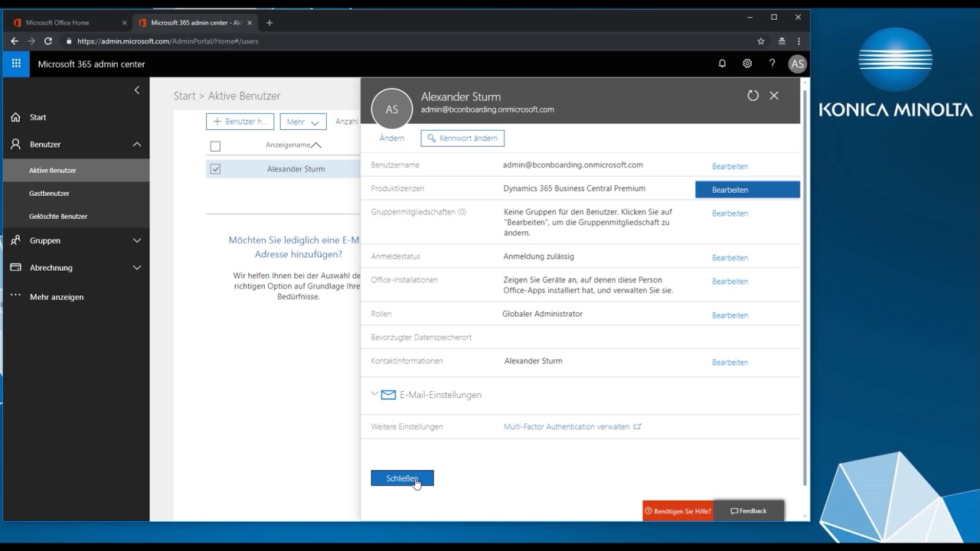Reload the browser page
Screen dimensions: 980x551
click(x=48, y=41)
